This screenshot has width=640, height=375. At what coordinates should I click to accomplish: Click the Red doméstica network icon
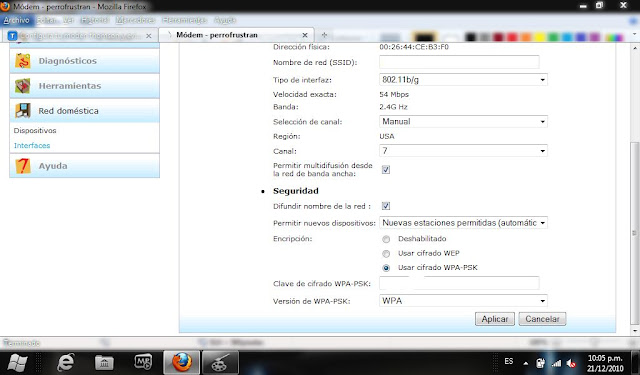click(x=23, y=111)
